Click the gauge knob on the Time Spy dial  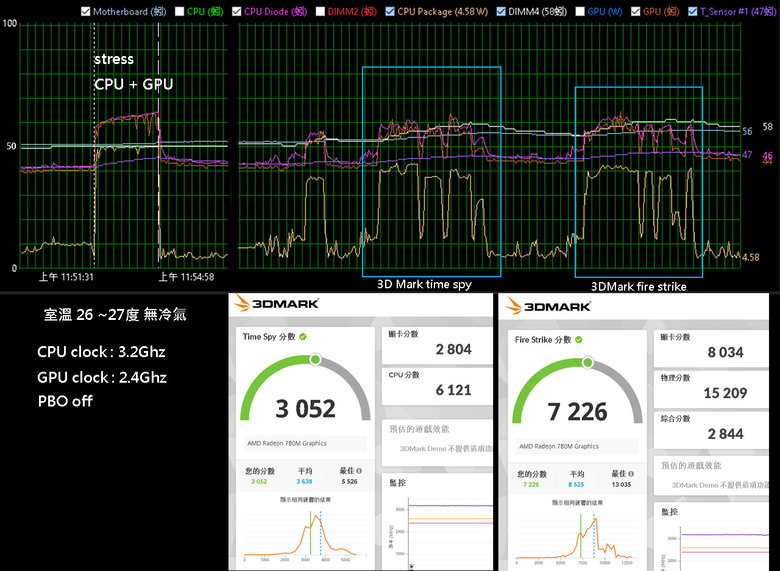315,359
